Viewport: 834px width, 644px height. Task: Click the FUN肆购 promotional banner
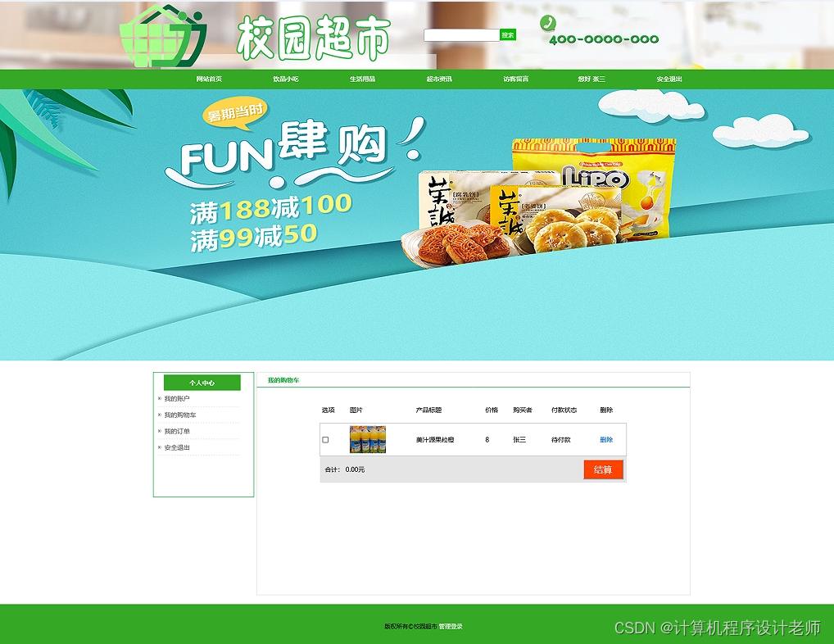click(x=417, y=224)
